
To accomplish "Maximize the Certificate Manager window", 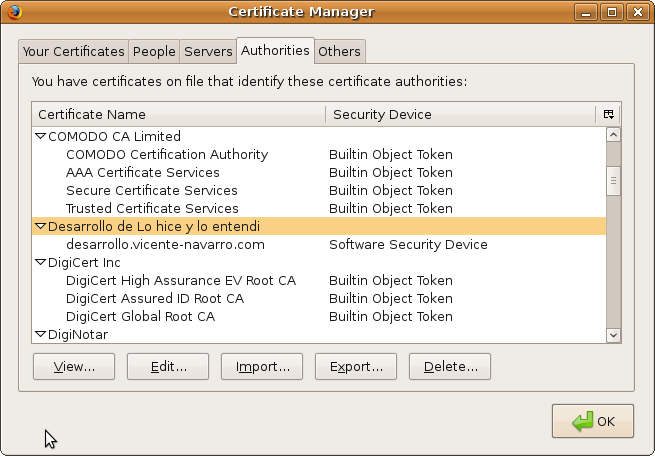I will [x=612, y=12].
